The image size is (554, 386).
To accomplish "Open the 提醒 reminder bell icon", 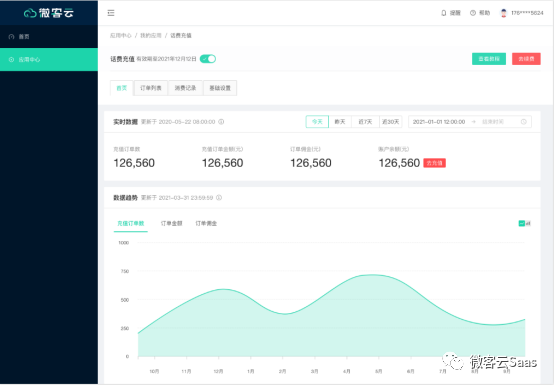I will (443, 13).
